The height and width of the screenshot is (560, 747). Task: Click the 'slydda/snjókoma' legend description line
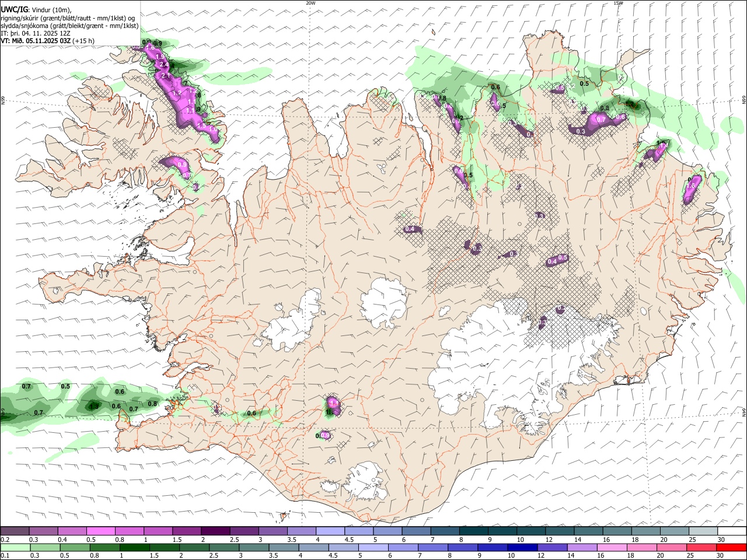(x=69, y=26)
